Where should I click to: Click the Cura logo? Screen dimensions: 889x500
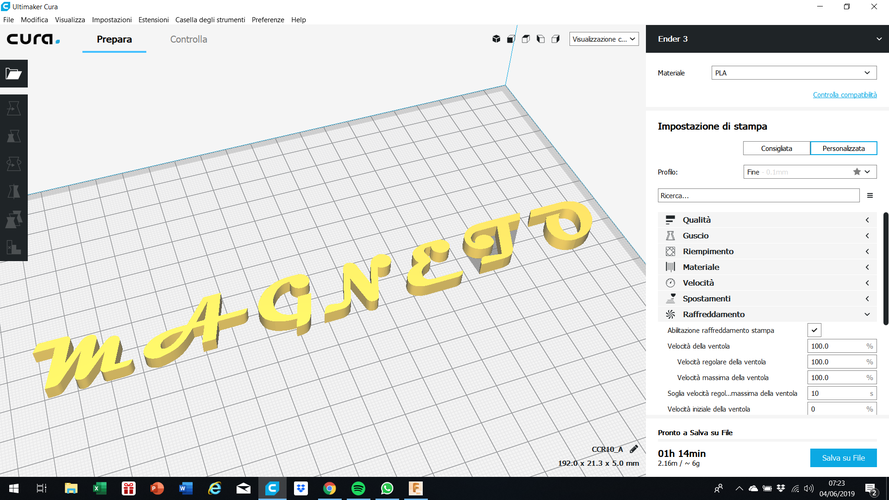pos(33,39)
